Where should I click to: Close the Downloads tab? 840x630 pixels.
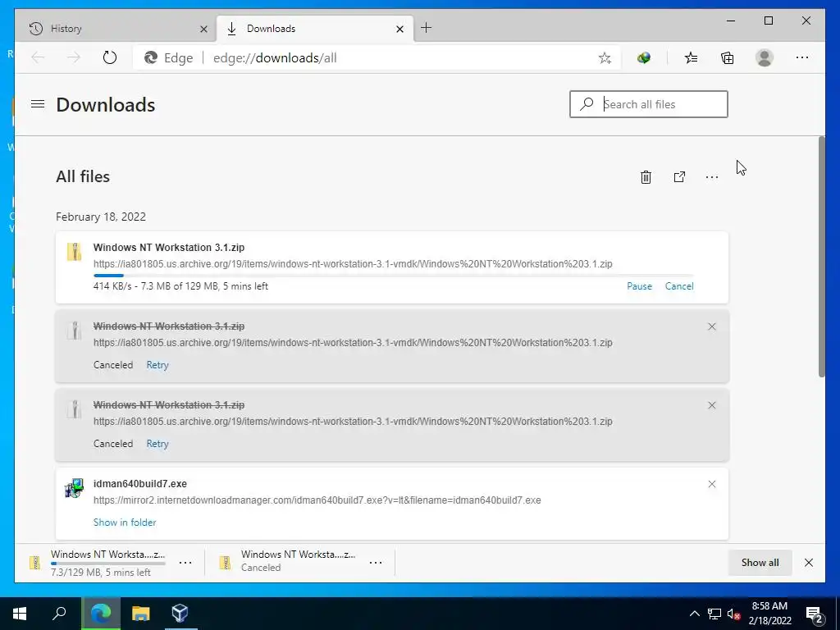[x=399, y=29]
